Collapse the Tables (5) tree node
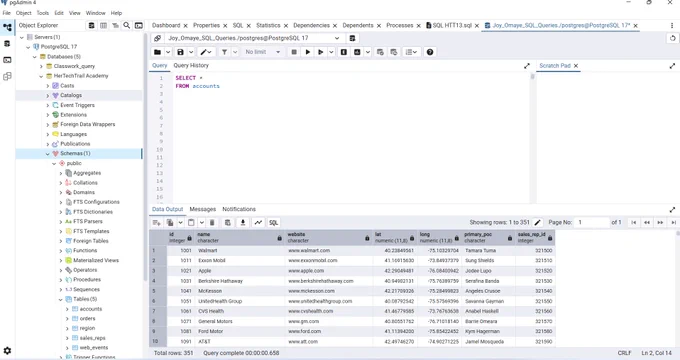The image size is (680, 360). click(x=61, y=299)
